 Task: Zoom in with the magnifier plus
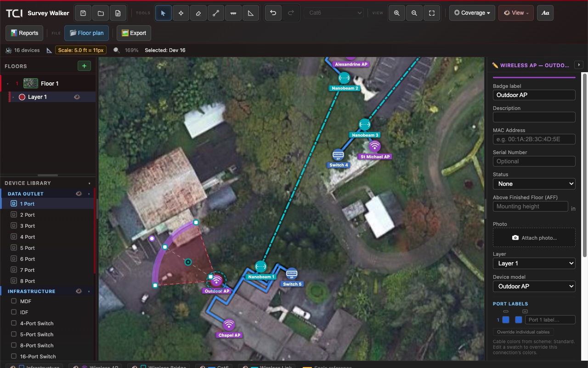click(x=397, y=13)
